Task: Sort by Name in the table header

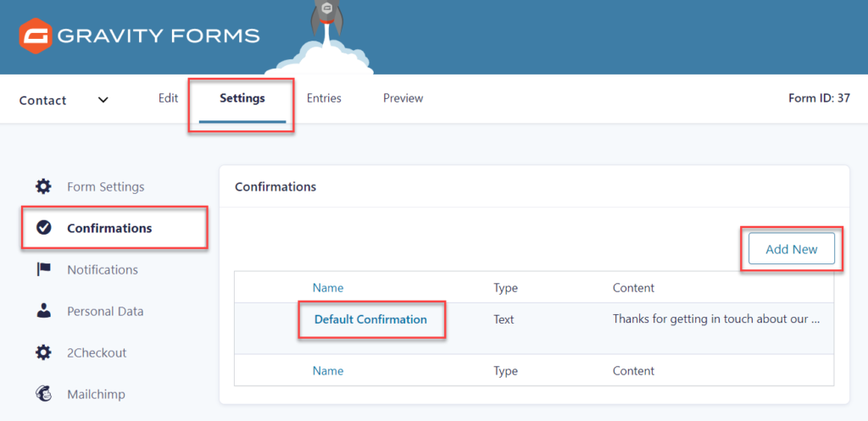Action: tap(328, 288)
